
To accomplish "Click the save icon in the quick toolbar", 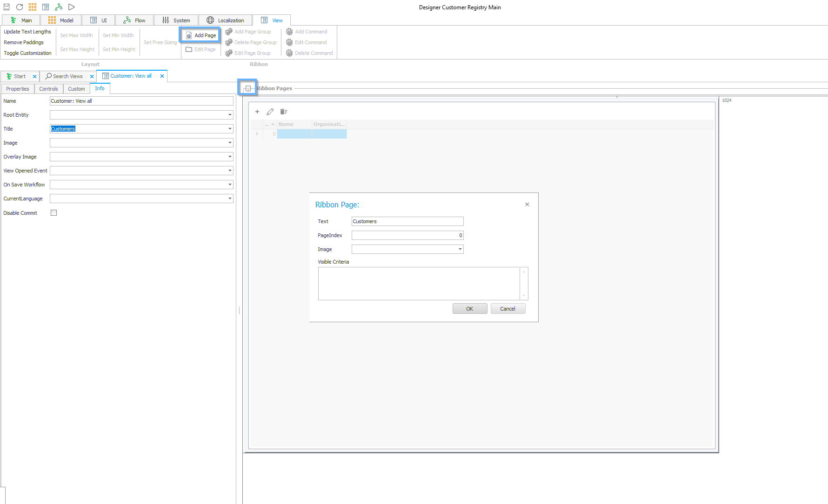I will [7, 7].
